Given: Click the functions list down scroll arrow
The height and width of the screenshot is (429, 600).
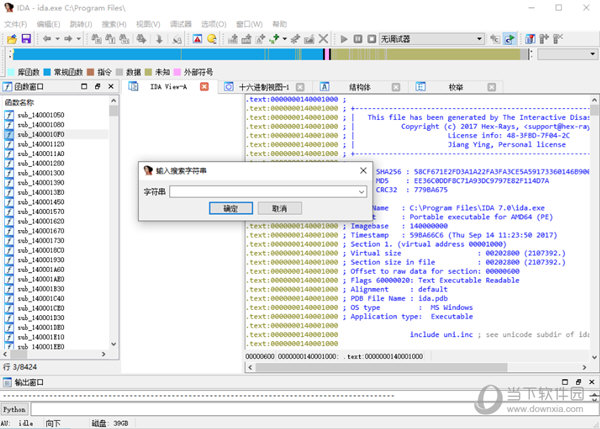Looking at the screenshot, I should coord(114,344).
